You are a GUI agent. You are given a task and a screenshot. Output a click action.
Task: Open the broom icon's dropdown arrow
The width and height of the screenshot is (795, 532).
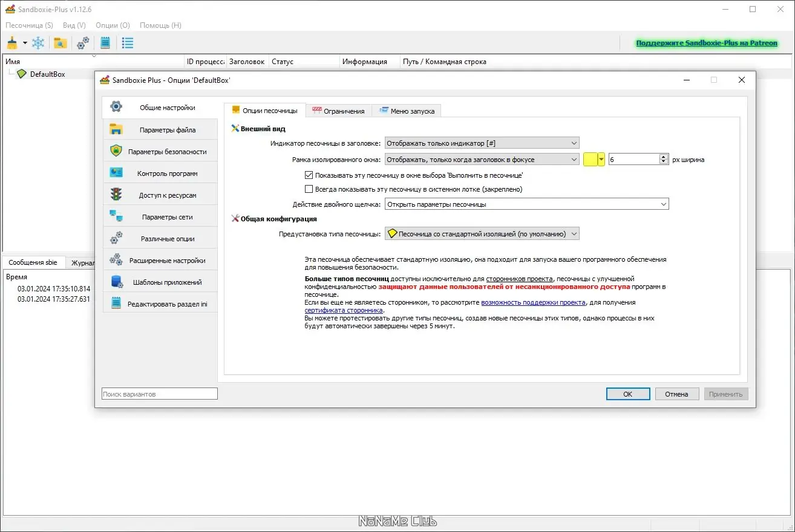tap(25, 43)
